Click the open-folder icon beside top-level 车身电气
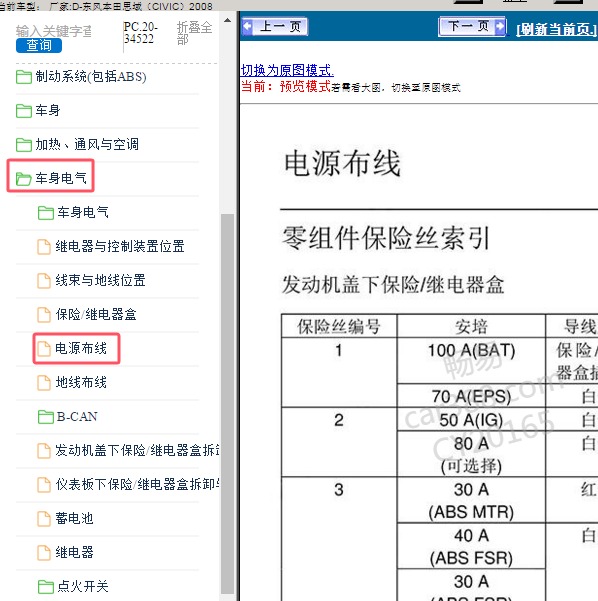 24,179
